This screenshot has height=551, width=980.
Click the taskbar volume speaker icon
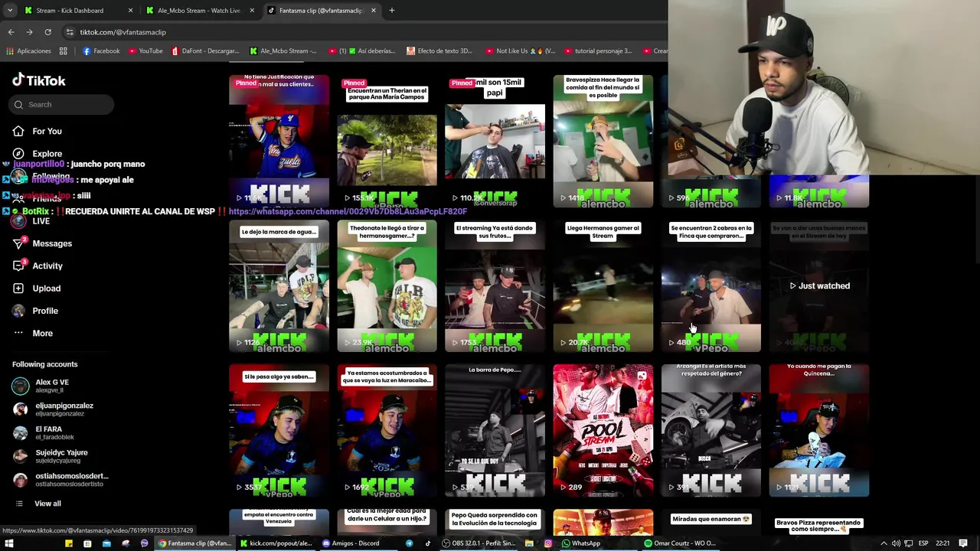click(896, 543)
